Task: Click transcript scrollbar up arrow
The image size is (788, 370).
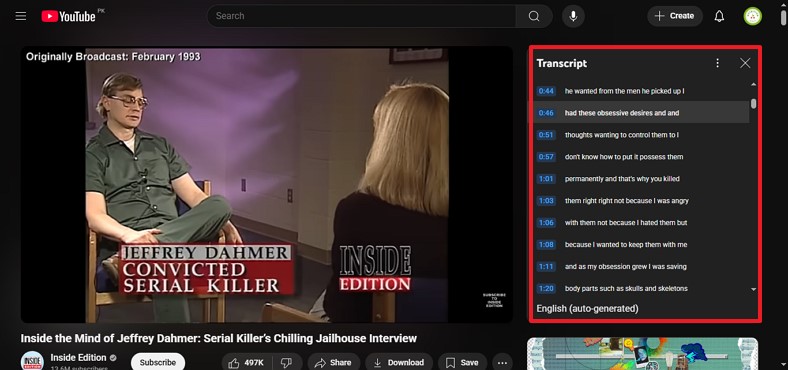Action: 753,84
